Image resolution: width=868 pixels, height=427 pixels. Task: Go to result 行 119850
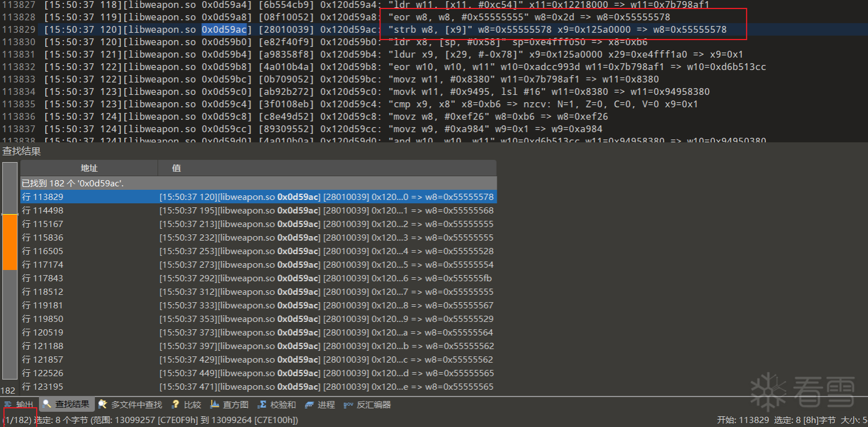pos(258,319)
